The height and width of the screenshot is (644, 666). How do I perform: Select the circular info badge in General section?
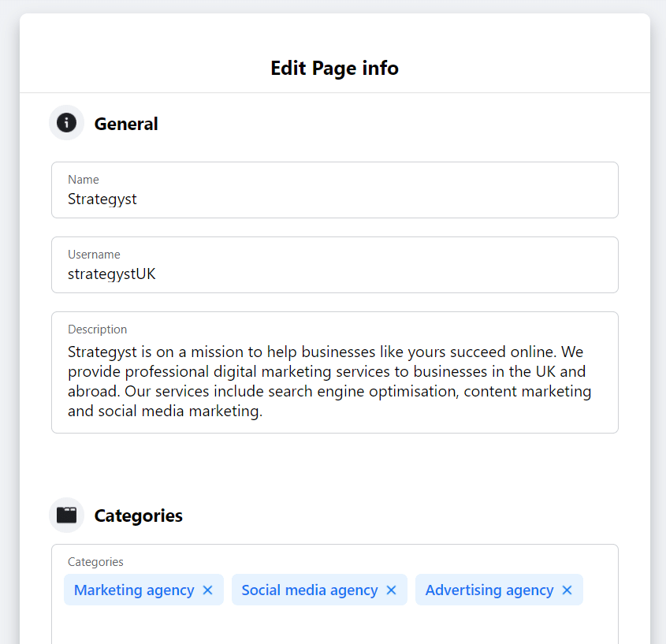pos(66,122)
